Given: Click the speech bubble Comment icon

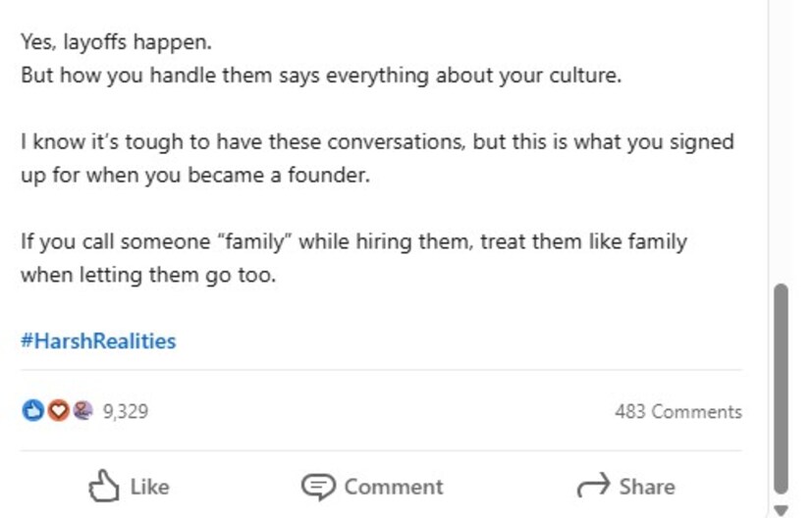Looking at the screenshot, I should [x=317, y=486].
